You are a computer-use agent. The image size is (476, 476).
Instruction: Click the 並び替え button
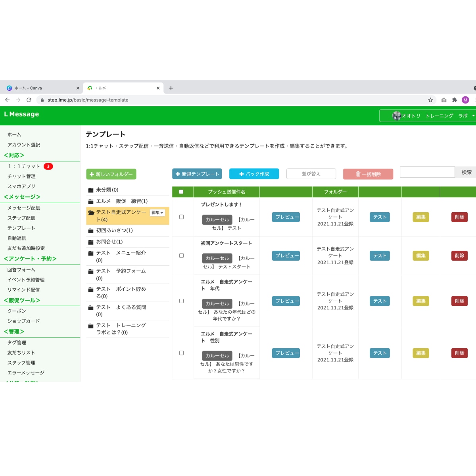(311, 174)
